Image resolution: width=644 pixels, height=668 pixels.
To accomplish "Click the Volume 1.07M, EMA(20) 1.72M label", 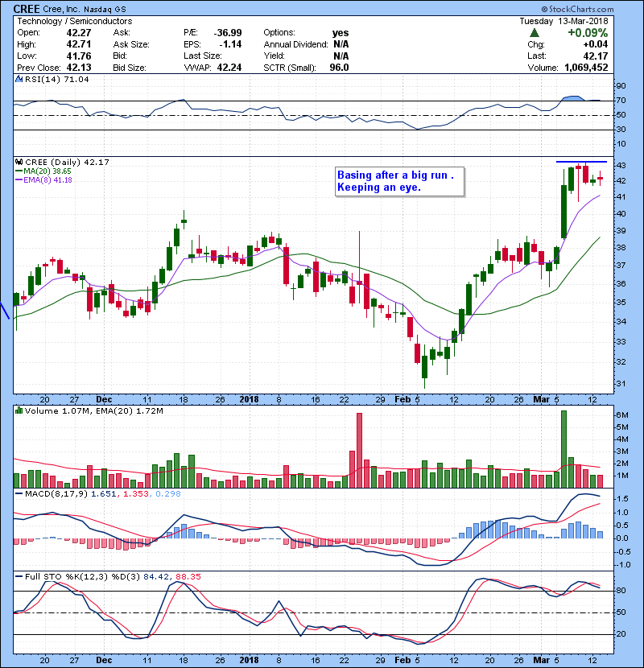I will (x=93, y=410).
